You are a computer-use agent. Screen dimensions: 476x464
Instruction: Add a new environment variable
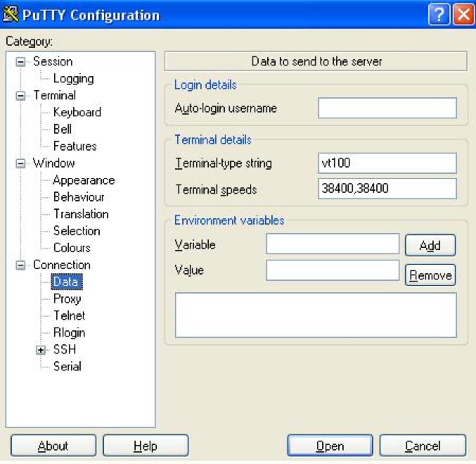point(430,245)
